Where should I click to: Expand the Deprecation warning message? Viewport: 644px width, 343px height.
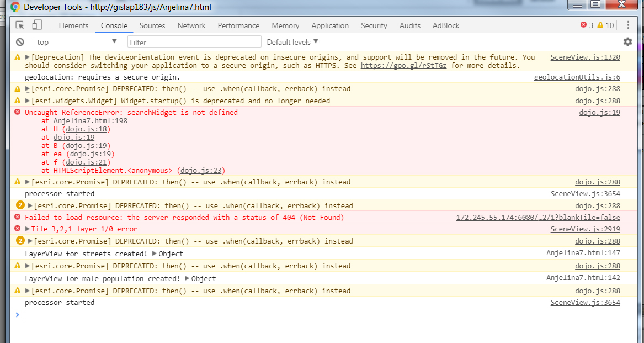point(28,57)
